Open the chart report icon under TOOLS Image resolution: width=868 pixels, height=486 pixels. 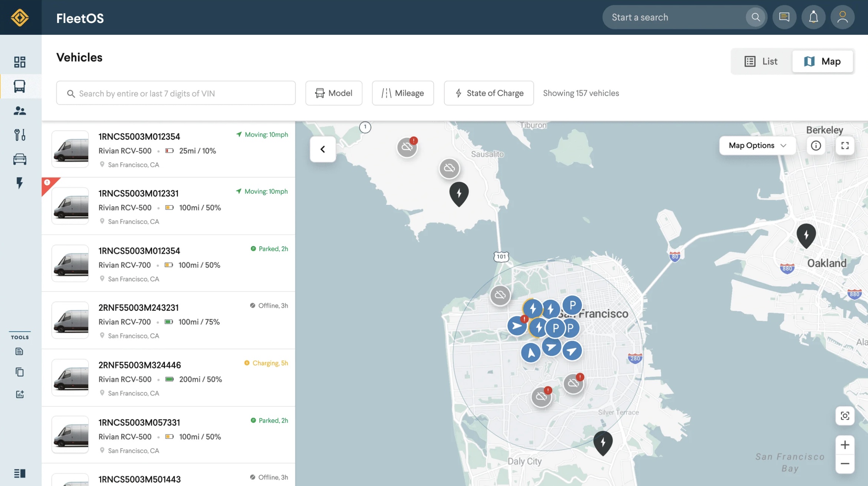[20, 394]
